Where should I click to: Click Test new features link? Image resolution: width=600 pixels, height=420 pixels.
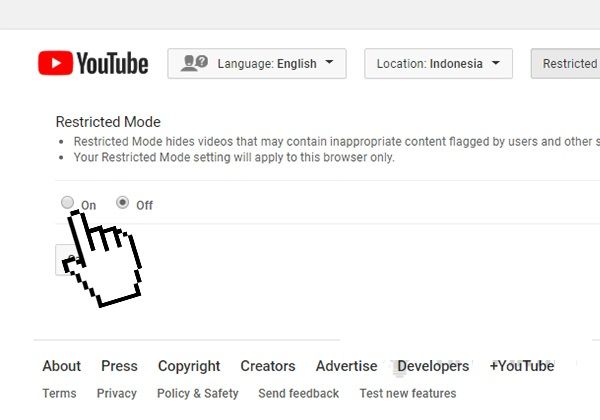click(x=408, y=393)
